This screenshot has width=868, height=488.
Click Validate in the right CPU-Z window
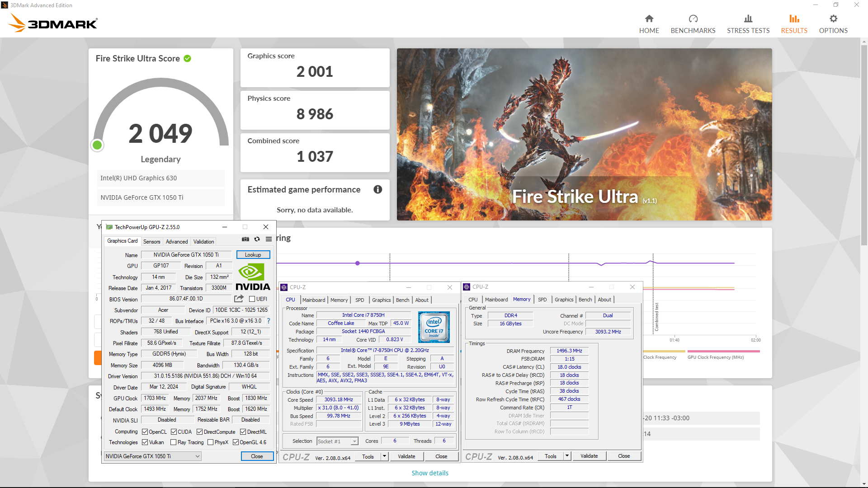[x=589, y=455]
